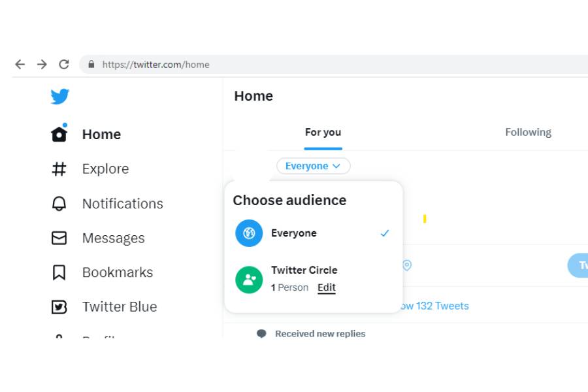This screenshot has width=588, height=392.
Task: Click the Home house icon in sidebar
Action: [59, 133]
